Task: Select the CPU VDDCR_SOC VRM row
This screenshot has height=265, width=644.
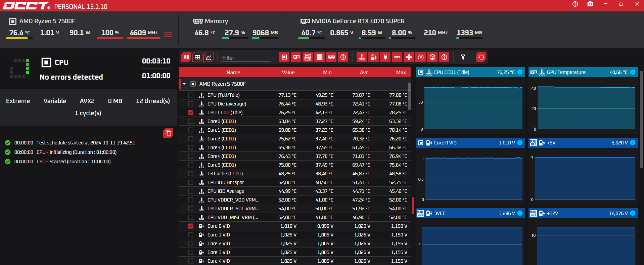Action: tap(294, 209)
